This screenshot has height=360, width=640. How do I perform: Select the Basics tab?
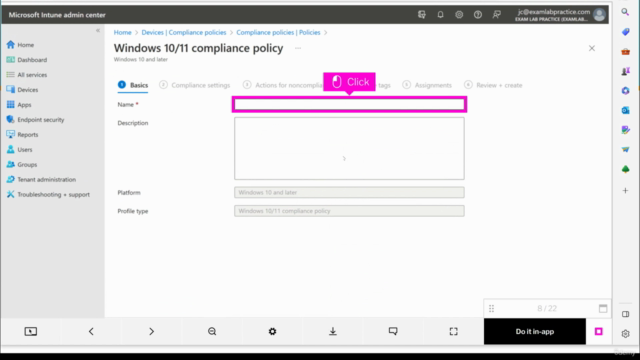coord(133,85)
